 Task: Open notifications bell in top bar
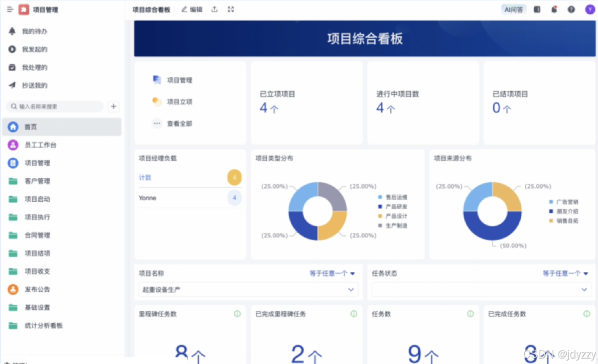(x=554, y=9)
